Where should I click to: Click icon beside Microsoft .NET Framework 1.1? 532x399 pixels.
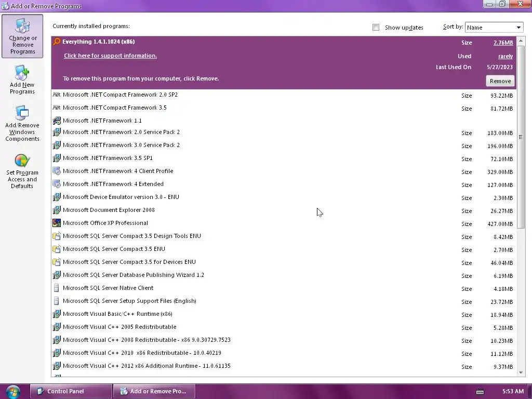coord(57,121)
